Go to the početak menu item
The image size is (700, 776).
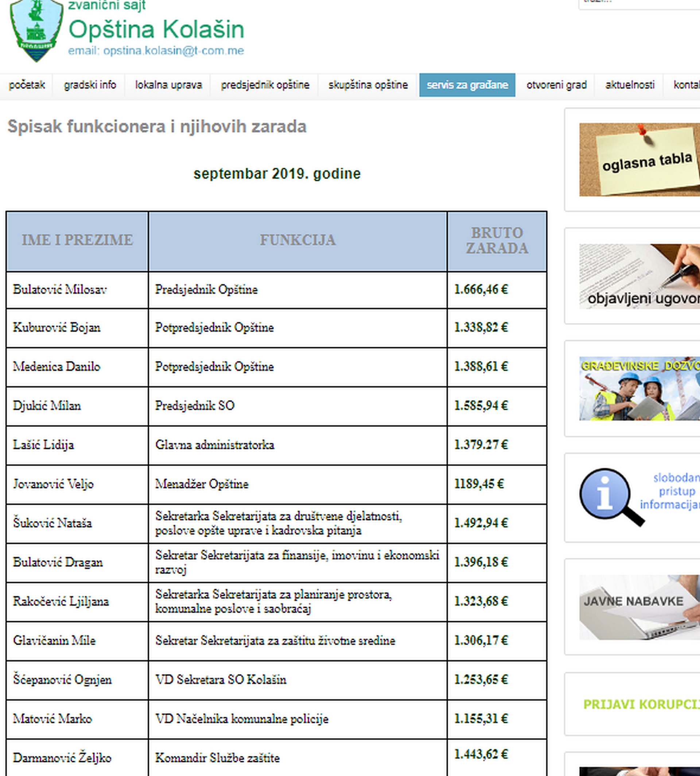(27, 85)
